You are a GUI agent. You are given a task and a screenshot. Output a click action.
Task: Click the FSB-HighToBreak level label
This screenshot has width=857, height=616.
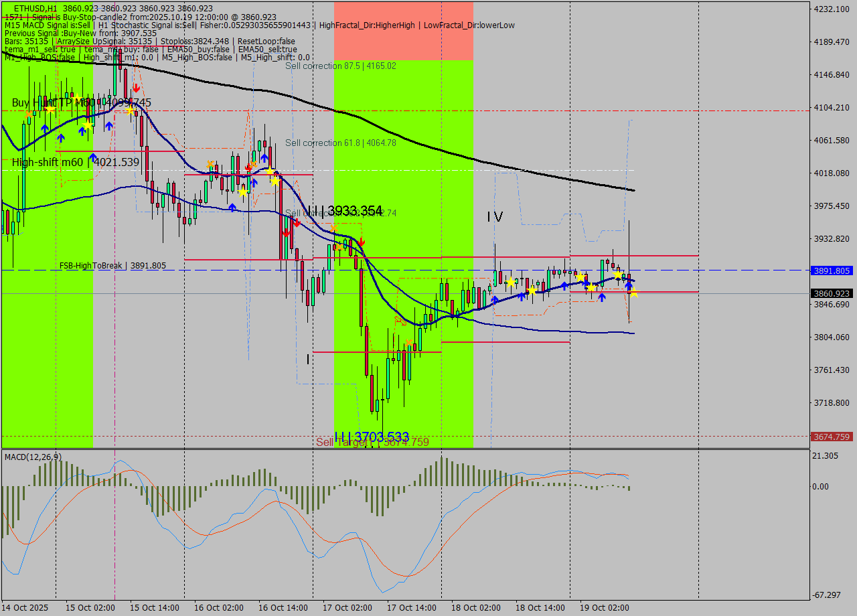pyautogui.click(x=112, y=266)
